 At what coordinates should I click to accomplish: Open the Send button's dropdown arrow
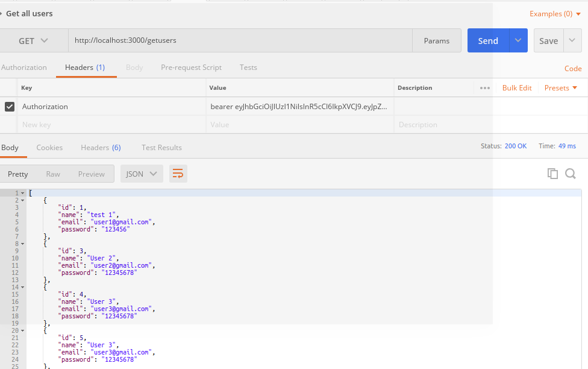tap(517, 40)
